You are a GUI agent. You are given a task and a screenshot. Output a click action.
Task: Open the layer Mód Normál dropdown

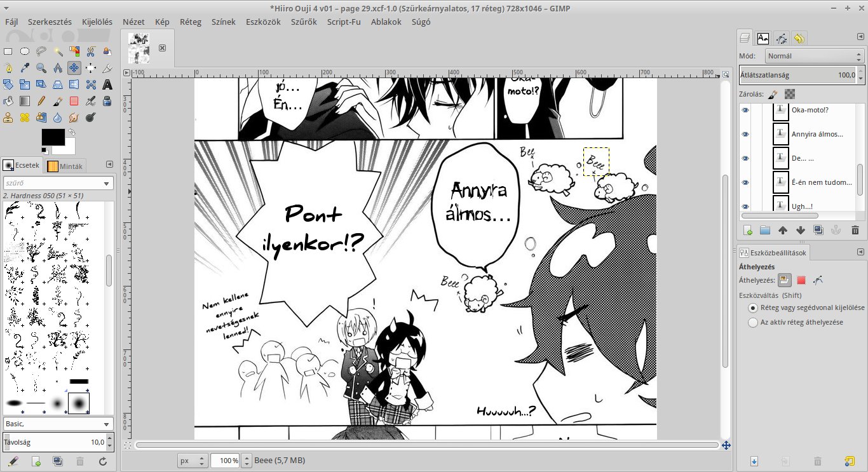click(815, 56)
